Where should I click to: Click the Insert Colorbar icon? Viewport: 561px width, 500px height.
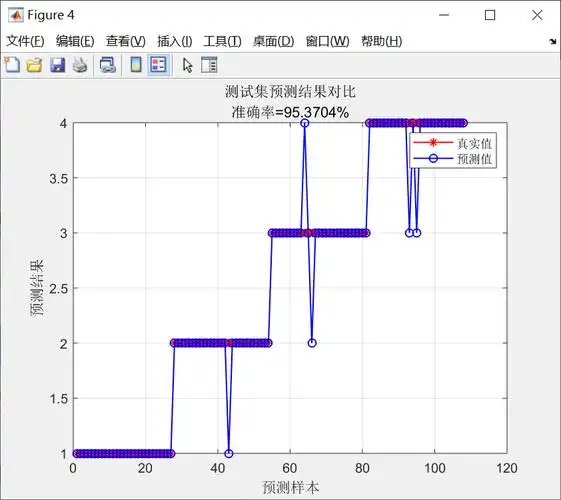click(136, 65)
